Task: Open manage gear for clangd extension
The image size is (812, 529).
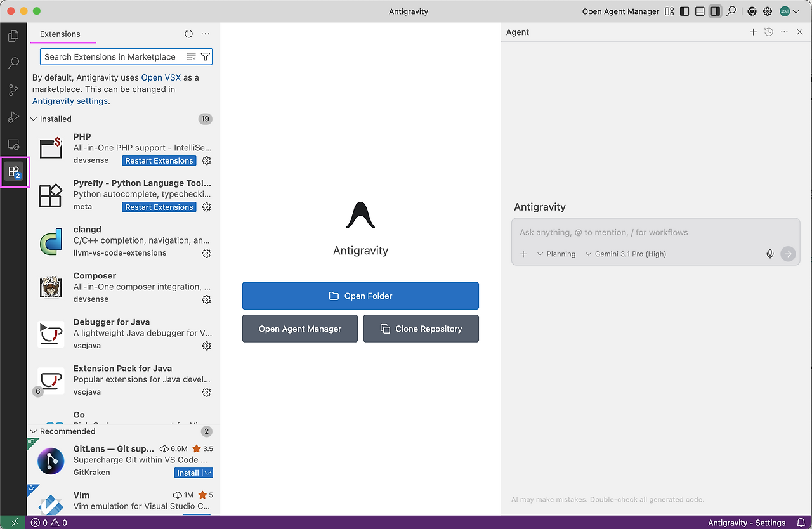Action: pos(206,254)
